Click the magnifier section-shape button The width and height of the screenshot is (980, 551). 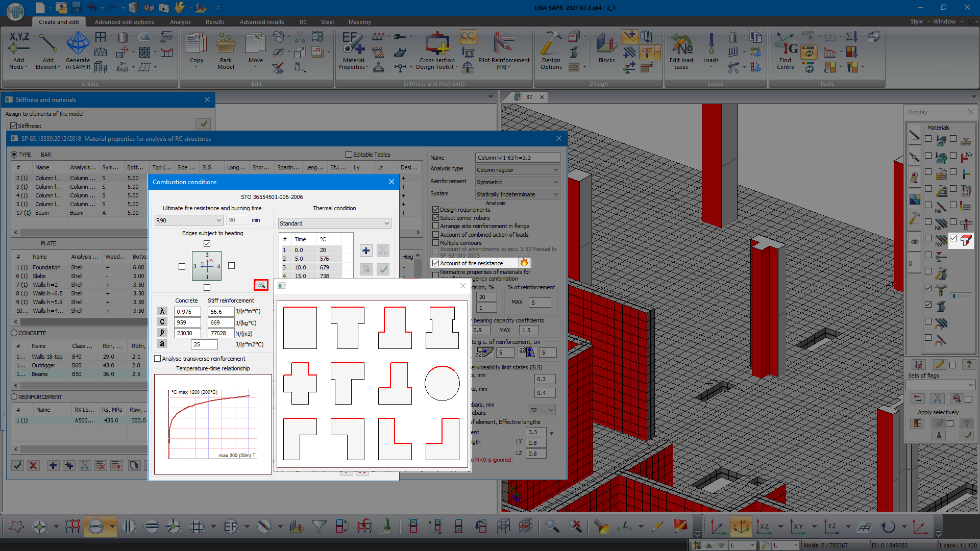(261, 285)
